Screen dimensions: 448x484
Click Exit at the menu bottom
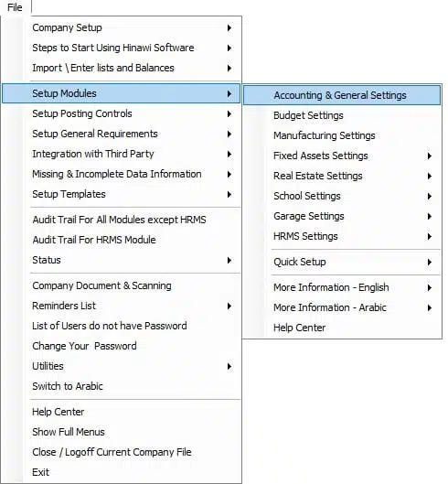pos(121,472)
